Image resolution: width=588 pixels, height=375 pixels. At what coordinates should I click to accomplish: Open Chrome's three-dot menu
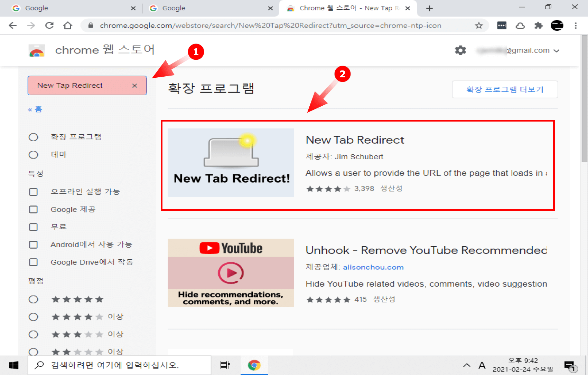tap(576, 26)
